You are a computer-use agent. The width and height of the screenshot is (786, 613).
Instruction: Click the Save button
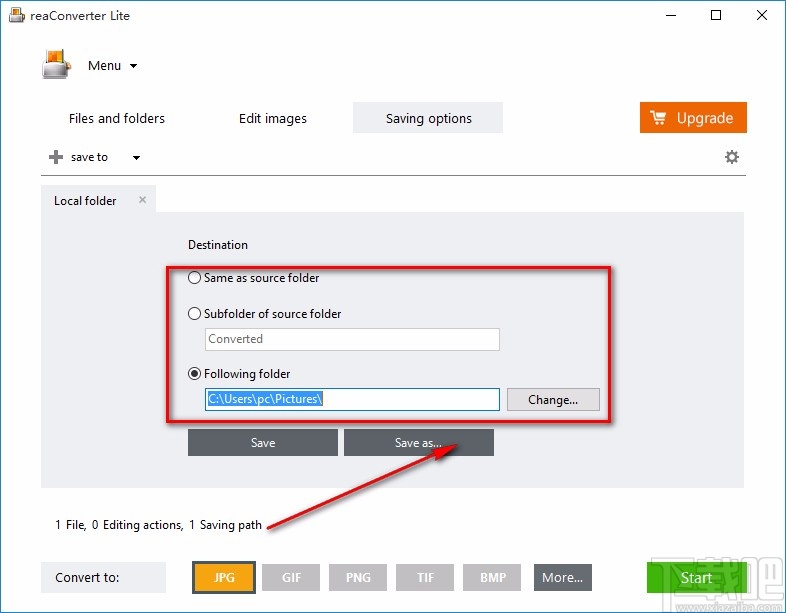(x=263, y=443)
